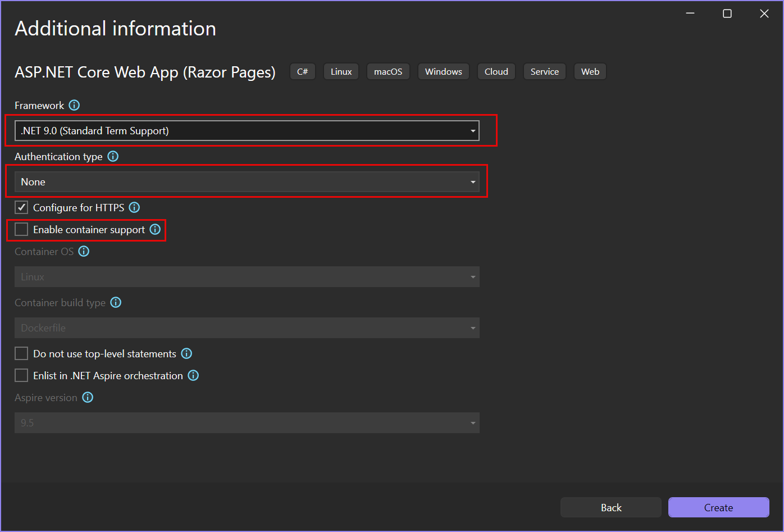Click the Framework info icon
Screen dimensions: 784x532
point(74,105)
